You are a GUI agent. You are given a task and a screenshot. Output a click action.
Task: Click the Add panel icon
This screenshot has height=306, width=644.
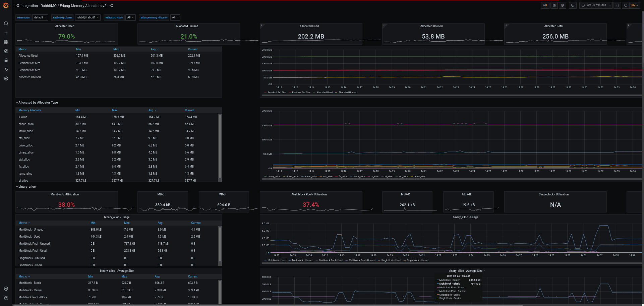pyautogui.click(x=545, y=5)
